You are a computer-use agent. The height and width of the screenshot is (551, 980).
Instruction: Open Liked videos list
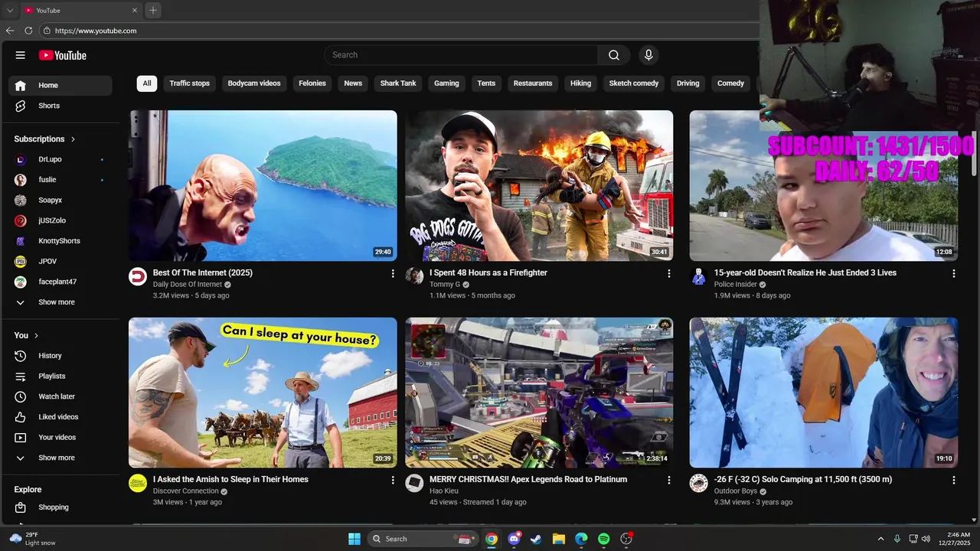pos(60,417)
